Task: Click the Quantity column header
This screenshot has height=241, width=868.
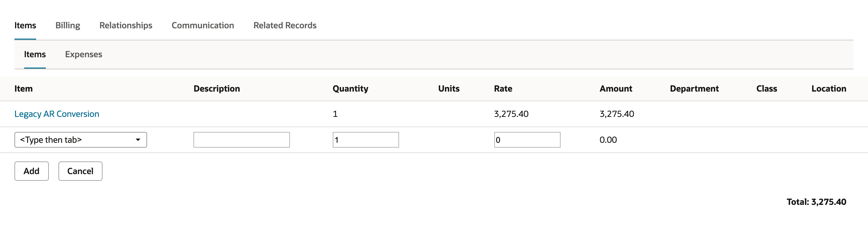Action: (x=351, y=89)
